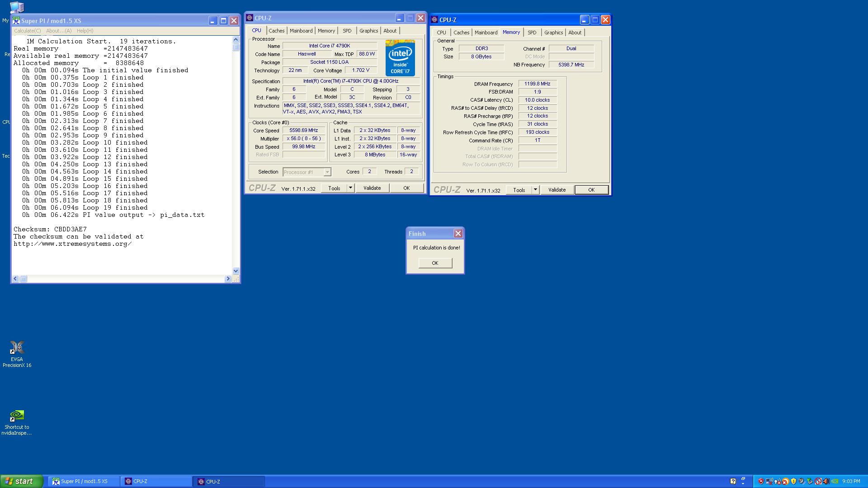The height and width of the screenshot is (488, 868).
Task: Click the first CPU-Z window title icon
Action: pyautogui.click(x=250, y=18)
